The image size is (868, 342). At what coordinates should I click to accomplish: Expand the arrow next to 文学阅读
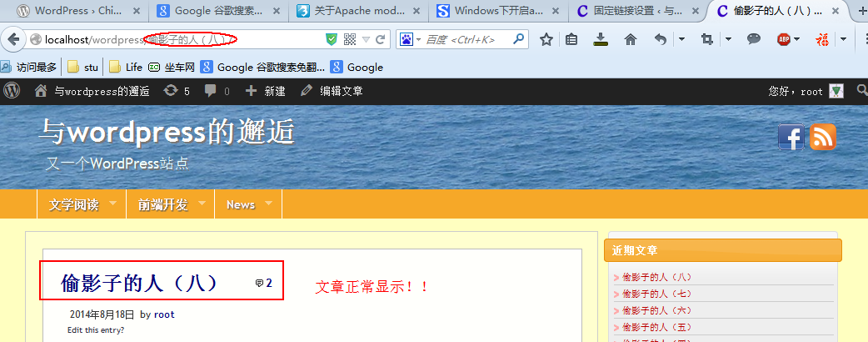pyautogui.click(x=113, y=204)
